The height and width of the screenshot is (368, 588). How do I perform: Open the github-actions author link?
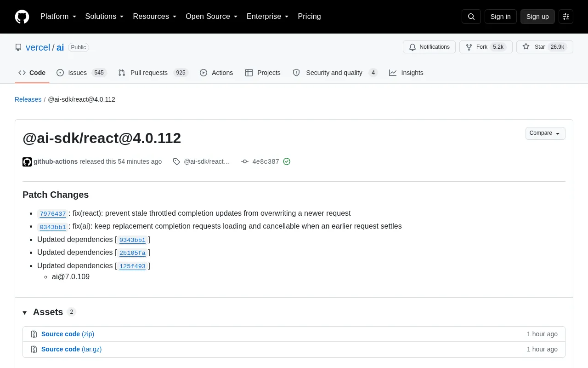56,161
